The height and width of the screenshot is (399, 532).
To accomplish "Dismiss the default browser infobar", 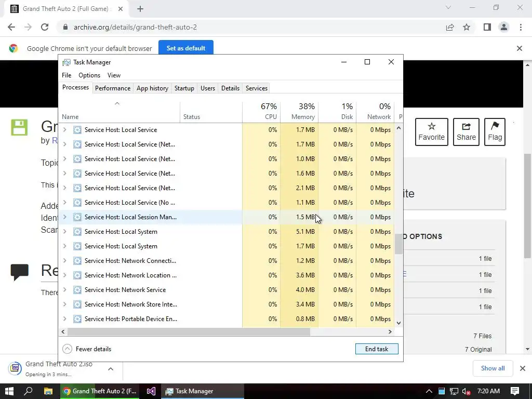I will 519,48.
